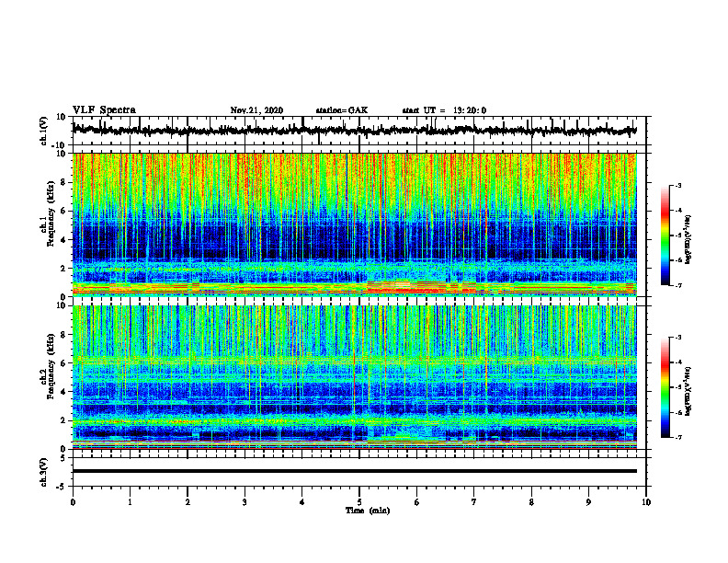Click the "ch.3(V)" axis label
728x563 pixels.
[44, 472]
